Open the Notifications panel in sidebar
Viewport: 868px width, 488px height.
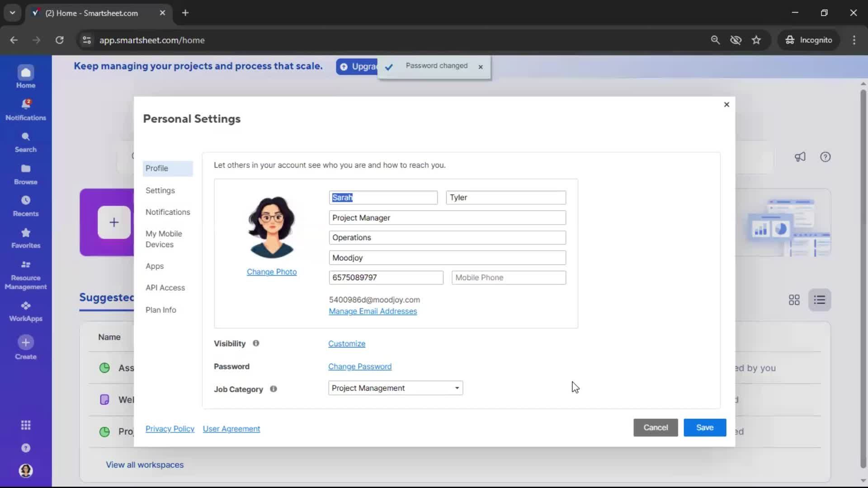26,109
